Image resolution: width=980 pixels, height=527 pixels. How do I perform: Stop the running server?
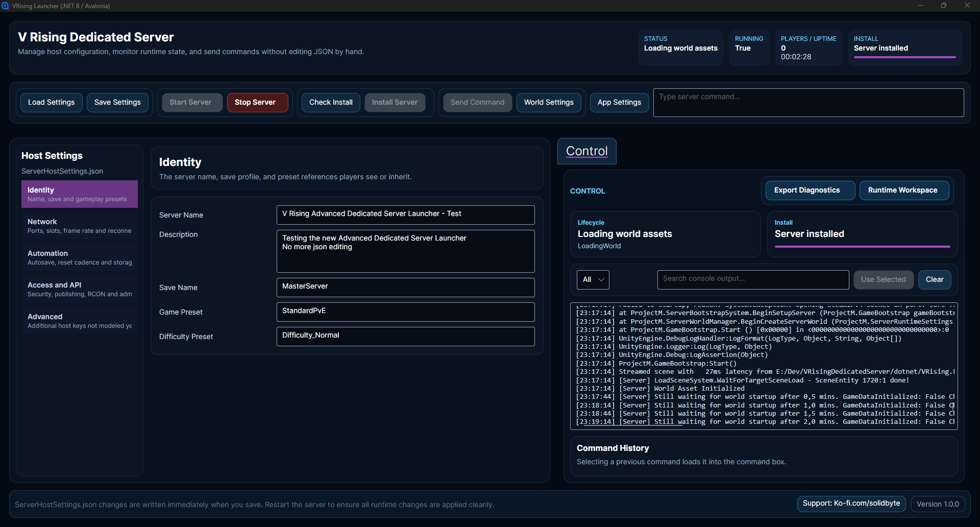(258, 102)
